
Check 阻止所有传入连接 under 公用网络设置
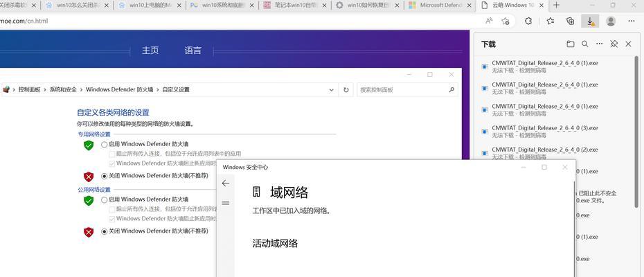[x=111, y=209]
